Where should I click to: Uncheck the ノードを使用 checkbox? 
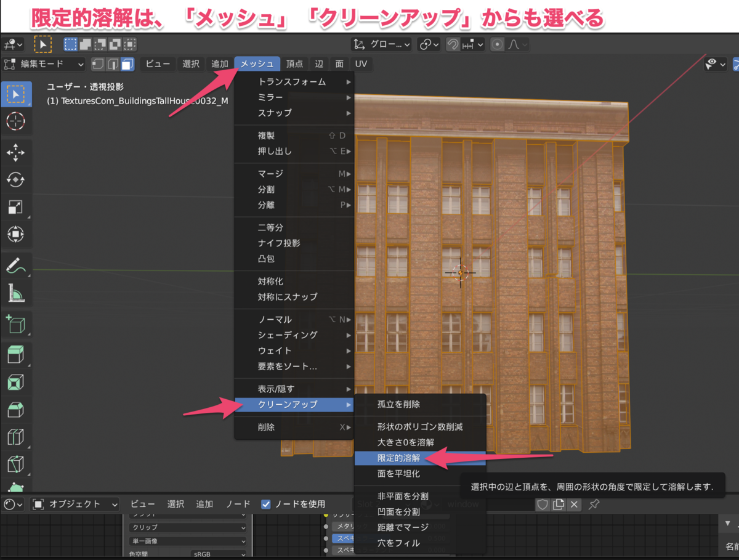(265, 504)
